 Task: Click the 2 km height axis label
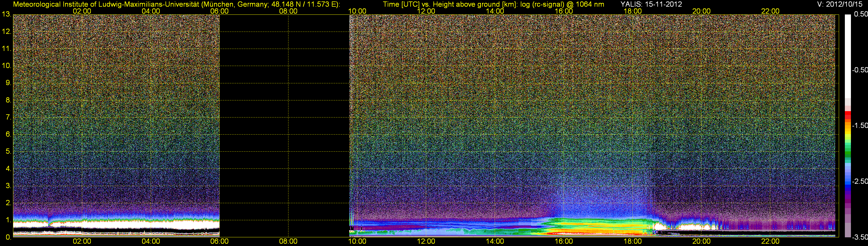8,203
